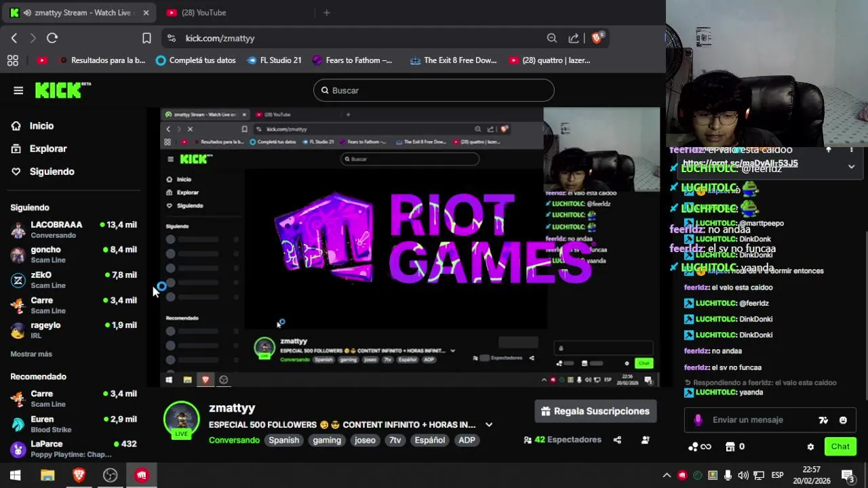
Task: Toggle the Kick sidebar hamburger menu
Action: [18, 90]
